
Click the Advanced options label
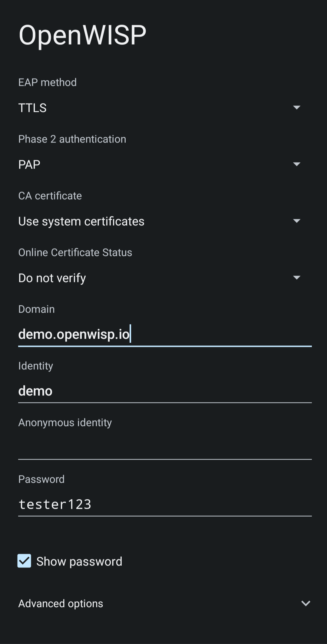[60, 603]
